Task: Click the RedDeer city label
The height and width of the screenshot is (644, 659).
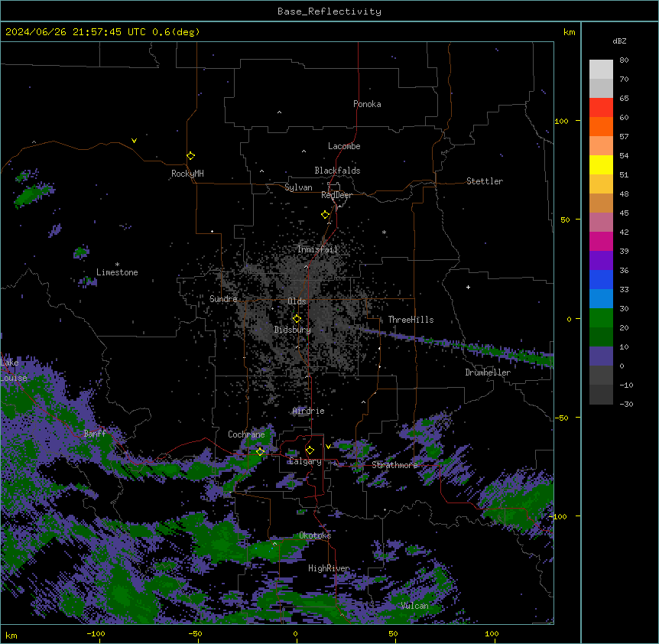Action: tap(336, 195)
